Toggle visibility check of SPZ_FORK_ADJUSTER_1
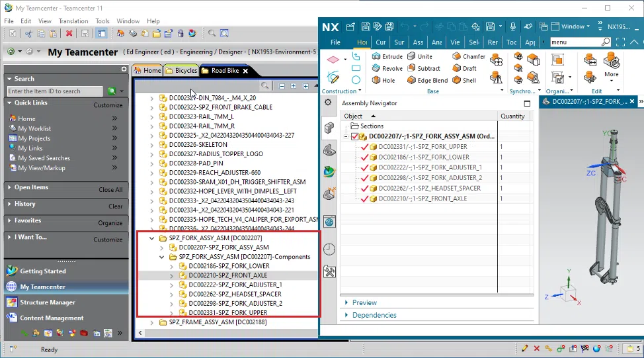 click(x=364, y=167)
